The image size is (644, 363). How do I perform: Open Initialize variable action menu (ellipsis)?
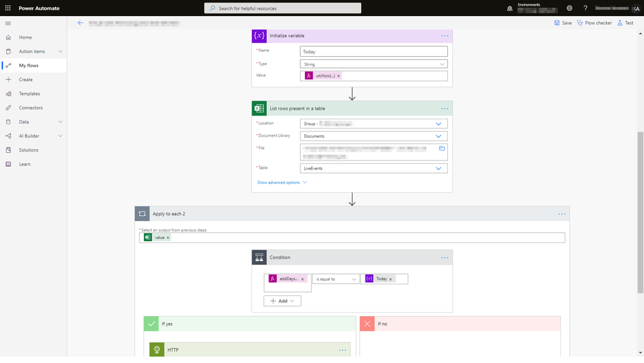tap(445, 35)
